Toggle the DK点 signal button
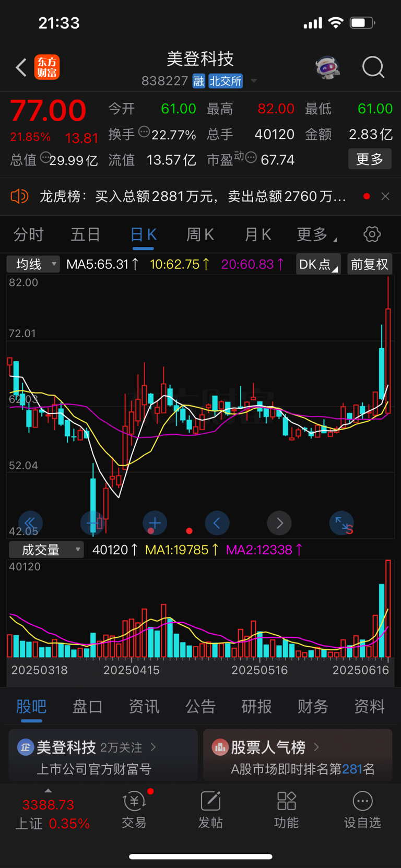The image size is (401, 868). pos(318,264)
